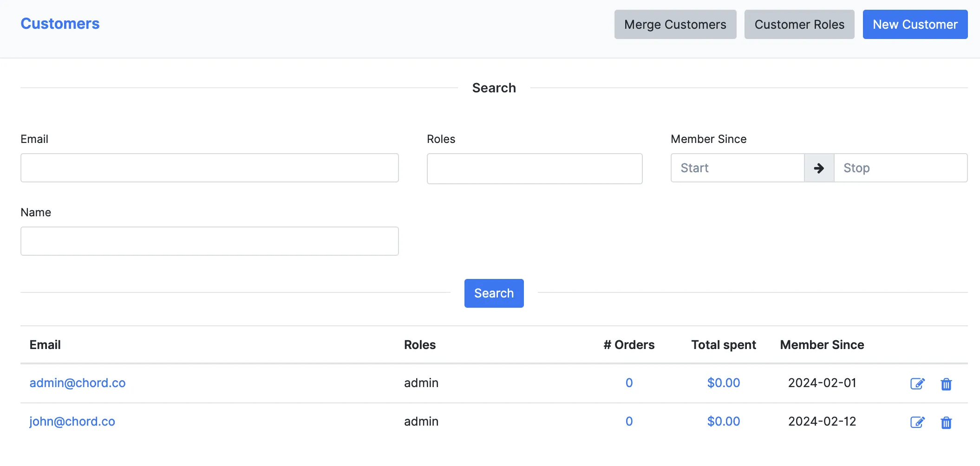Image resolution: width=980 pixels, height=466 pixels.
Task: Delete the admin@chord.co customer
Action: pyautogui.click(x=946, y=384)
